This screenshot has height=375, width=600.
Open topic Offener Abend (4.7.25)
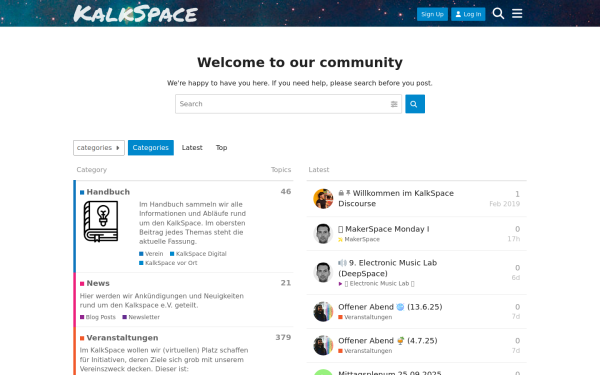coord(388,341)
